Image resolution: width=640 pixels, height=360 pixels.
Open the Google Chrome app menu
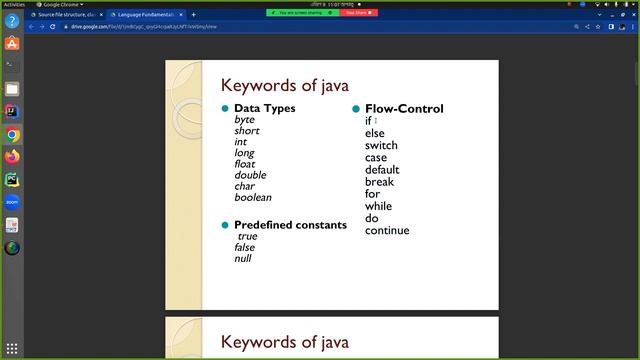tap(60, 4)
